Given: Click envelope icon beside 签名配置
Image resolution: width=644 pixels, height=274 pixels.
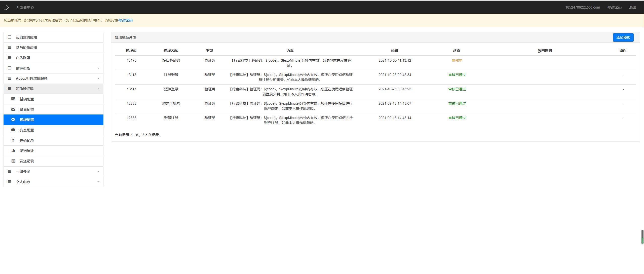Looking at the screenshot, I should tap(13, 109).
